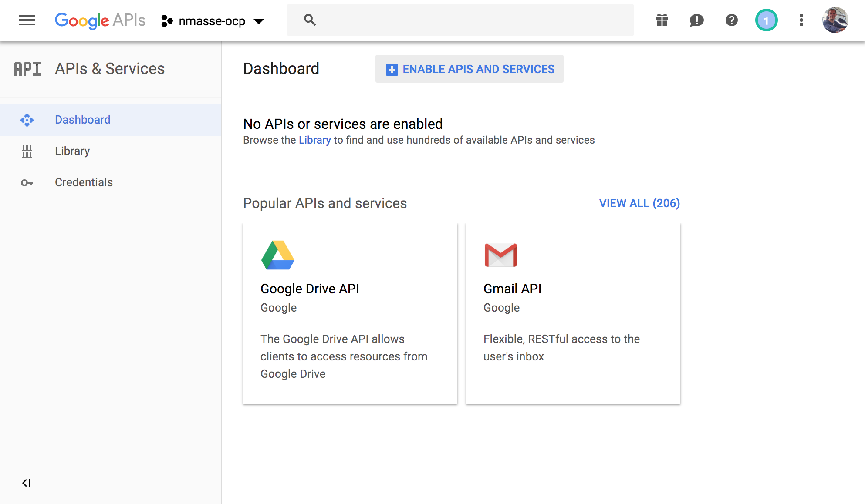Collapse the left sidebar panel
Screen dimensions: 865x504
[26, 483]
